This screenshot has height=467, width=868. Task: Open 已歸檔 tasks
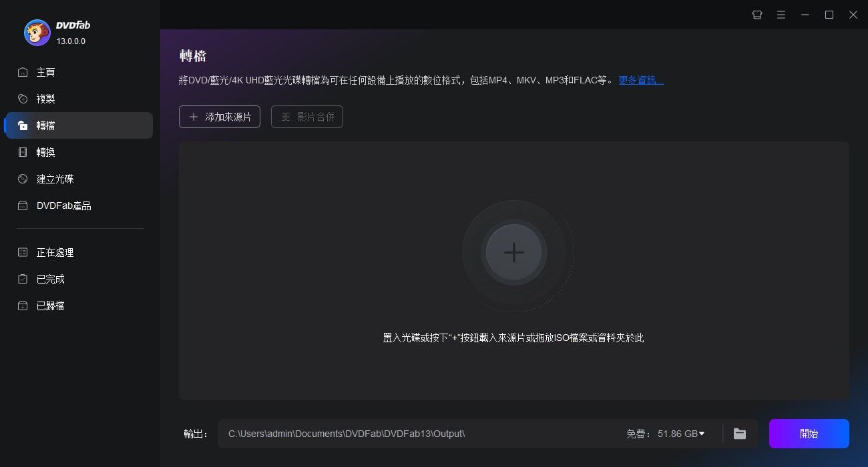[x=79, y=306]
